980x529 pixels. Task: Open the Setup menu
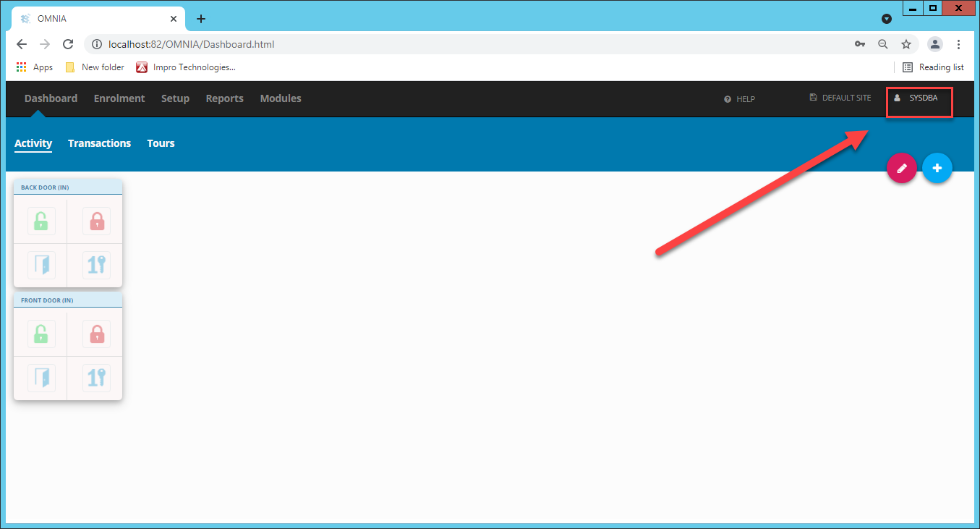[175, 98]
